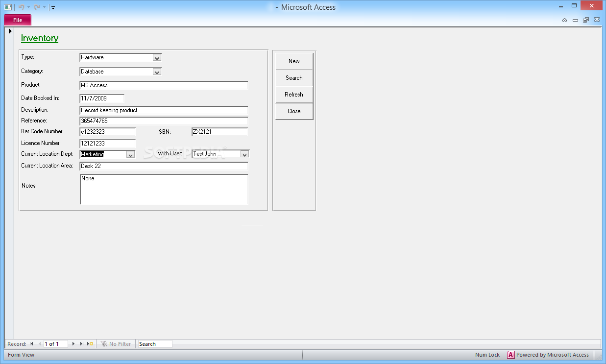Click the Redo arrow in quick access toolbar
The image size is (606, 364).
(x=37, y=7)
